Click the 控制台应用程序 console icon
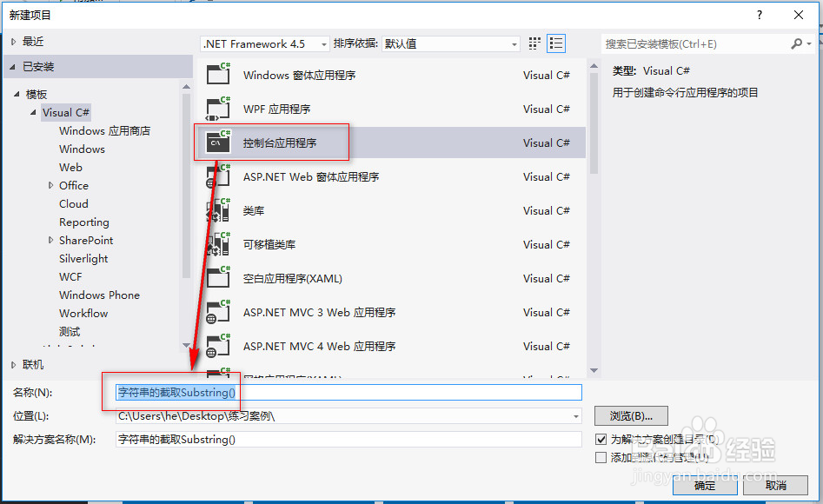823x504 pixels. [x=218, y=143]
